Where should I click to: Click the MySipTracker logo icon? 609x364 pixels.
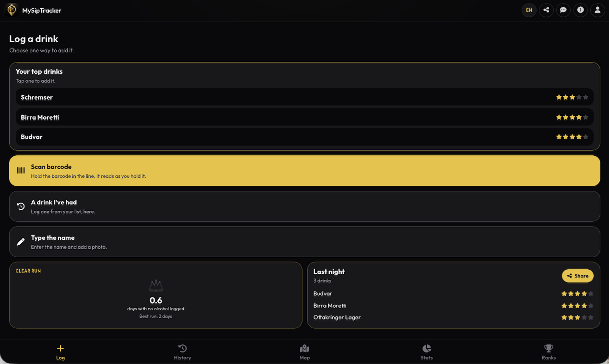[x=12, y=10]
